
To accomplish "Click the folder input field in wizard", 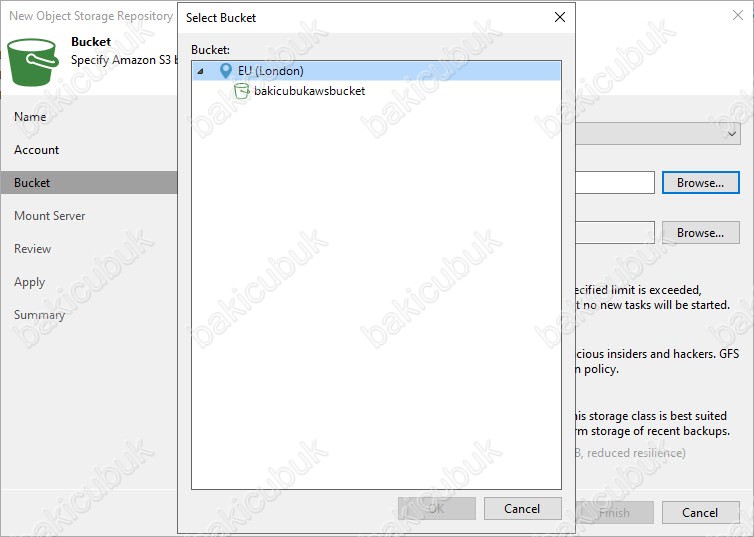I will [x=615, y=233].
